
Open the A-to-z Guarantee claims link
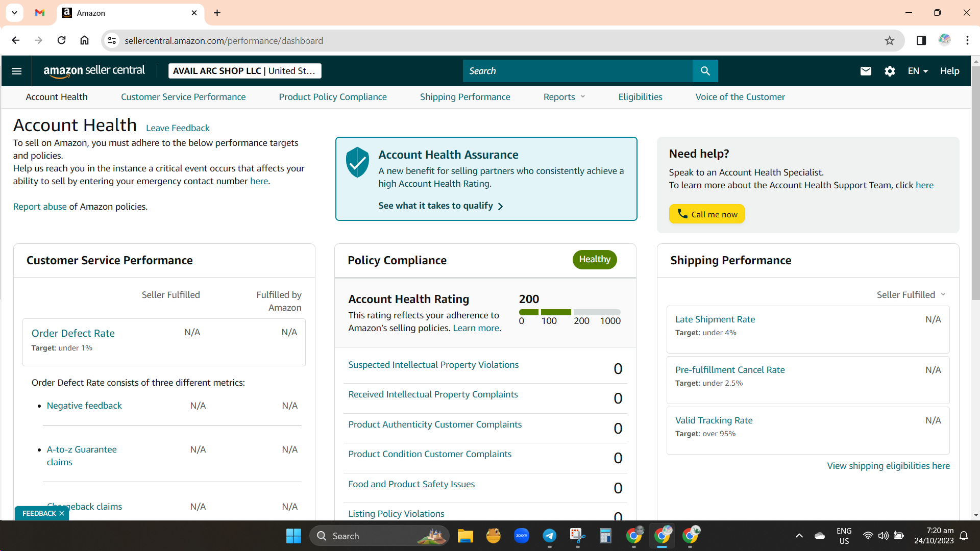[x=82, y=456]
